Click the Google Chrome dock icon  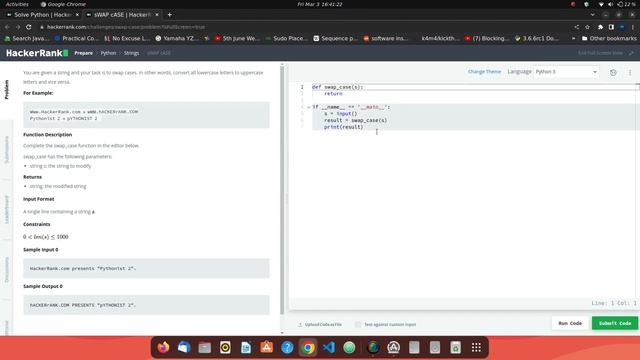click(308, 347)
